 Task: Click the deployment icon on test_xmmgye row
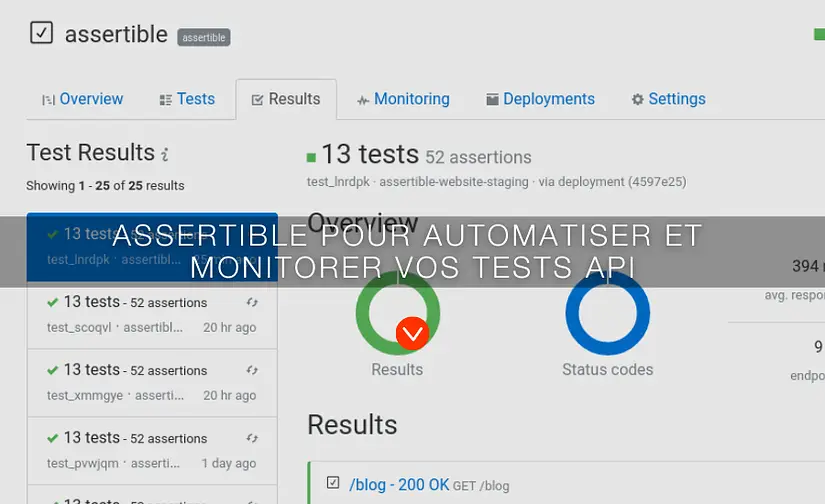point(252,370)
